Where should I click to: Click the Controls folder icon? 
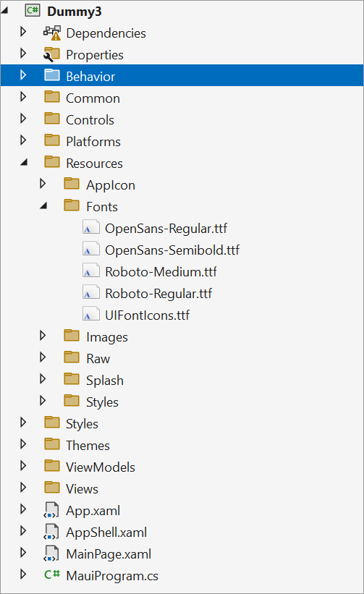click(x=52, y=119)
